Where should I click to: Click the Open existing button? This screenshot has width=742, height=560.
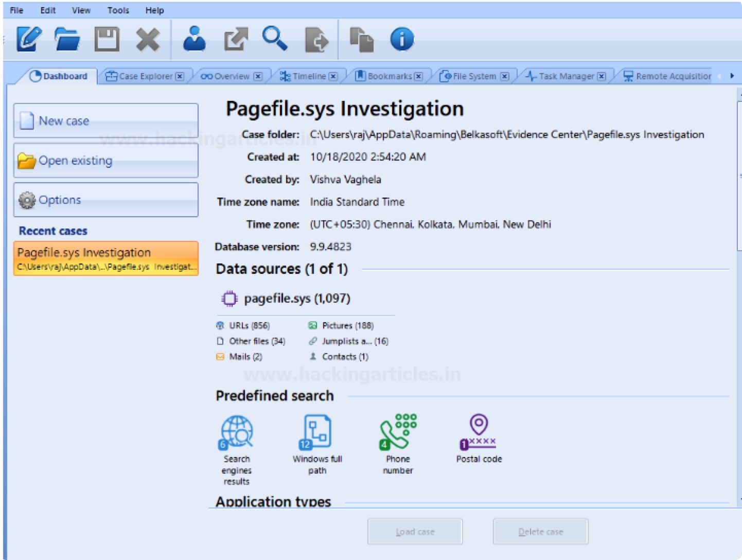coord(106,161)
